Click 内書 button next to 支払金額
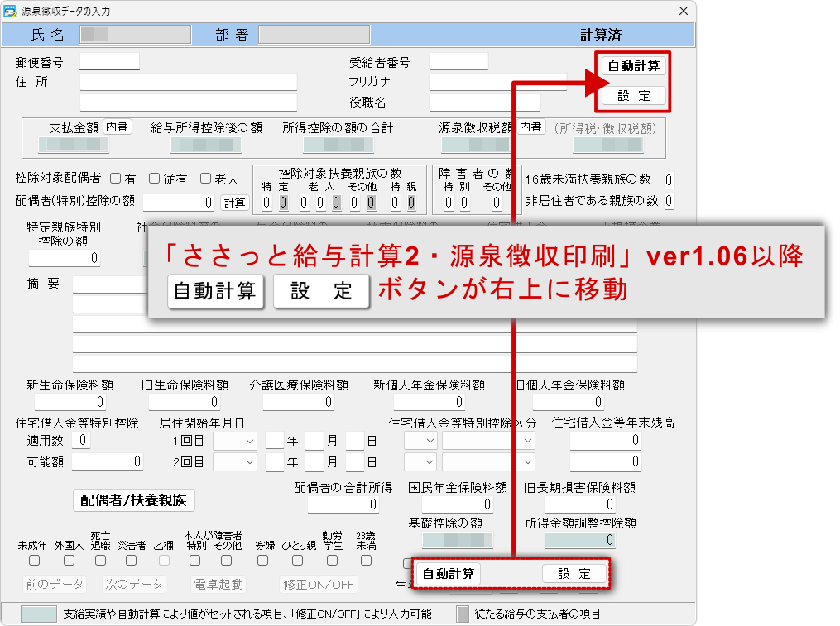 click(x=117, y=127)
